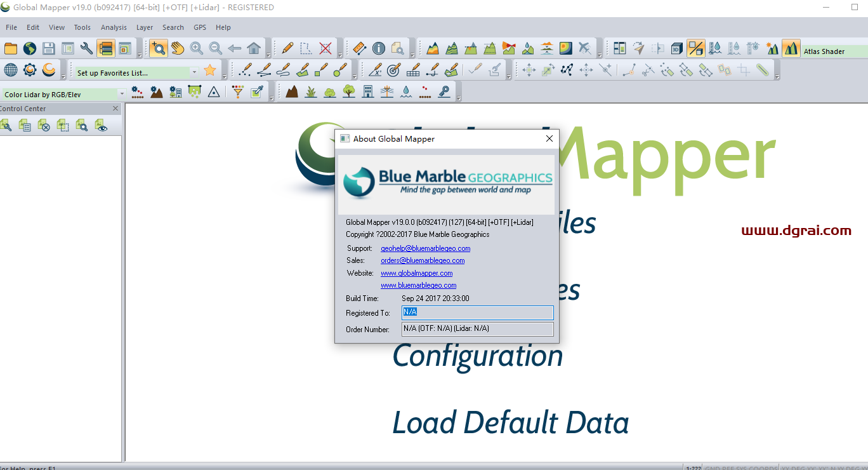Click the Zoom Out magnifier icon

(216, 48)
